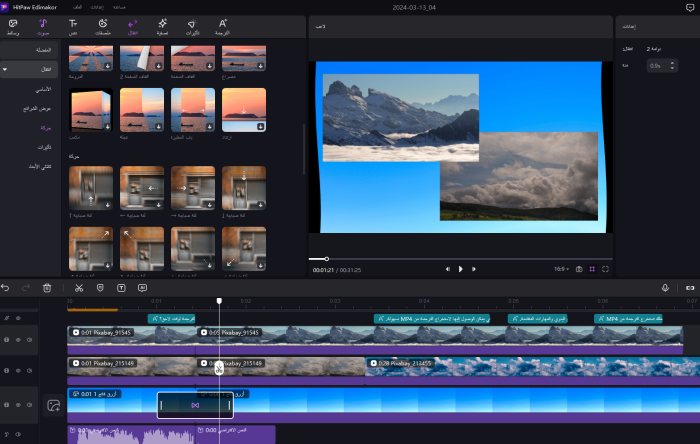Click the undo arrow in timeline toolbar

click(6, 287)
